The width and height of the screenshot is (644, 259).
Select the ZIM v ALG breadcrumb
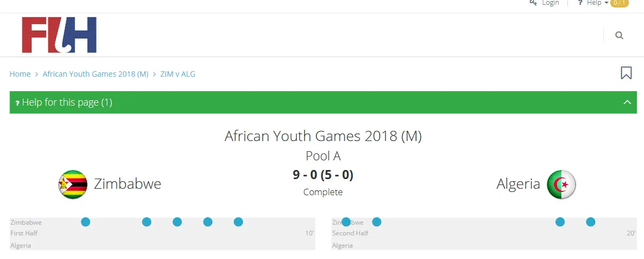pyautogui.click(x=177, y=74)
